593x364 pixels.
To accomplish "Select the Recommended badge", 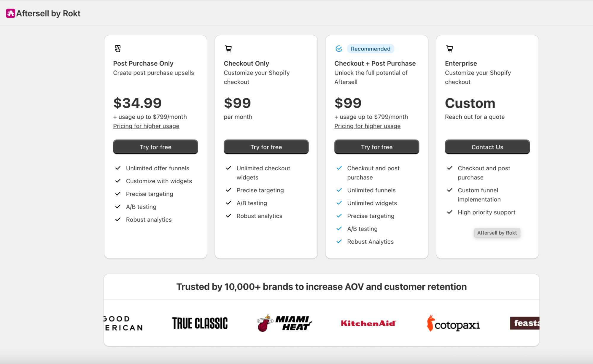I will [371, 48].
